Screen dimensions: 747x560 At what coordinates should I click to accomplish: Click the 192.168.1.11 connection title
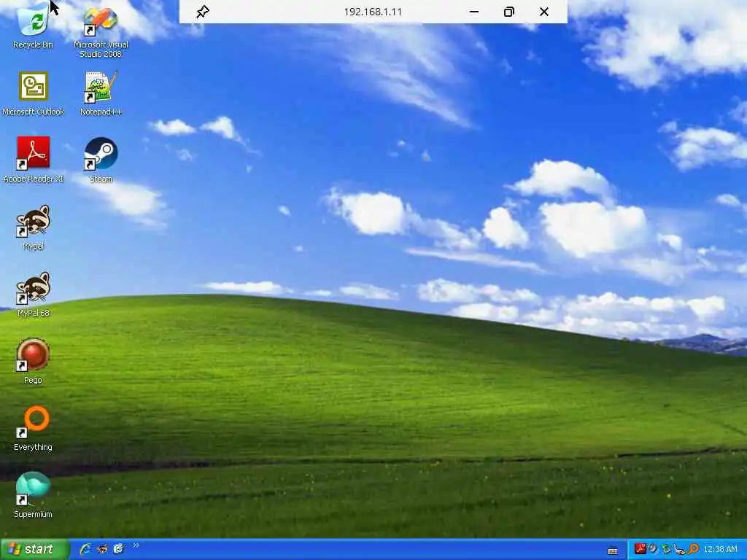pyautogui.click(x=373, y=12)
